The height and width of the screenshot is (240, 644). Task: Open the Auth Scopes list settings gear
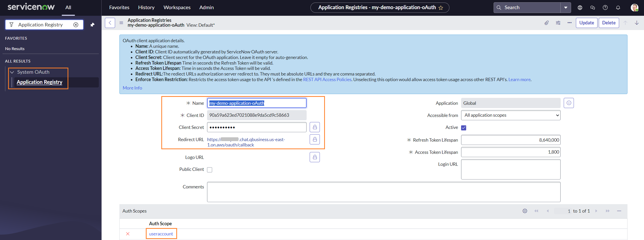coord(525,211)
